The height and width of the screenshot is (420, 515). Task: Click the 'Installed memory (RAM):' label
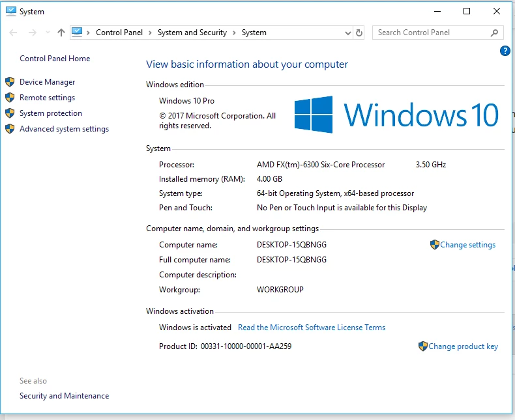click(202, 179)
